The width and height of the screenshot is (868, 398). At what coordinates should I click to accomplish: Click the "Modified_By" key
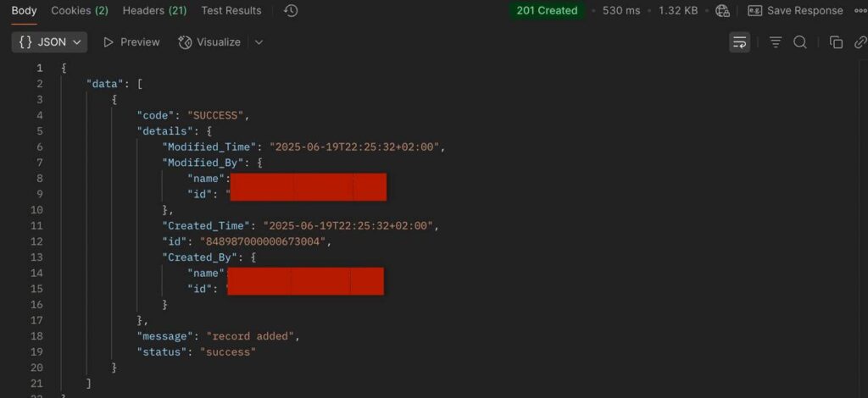click(203, 163)
